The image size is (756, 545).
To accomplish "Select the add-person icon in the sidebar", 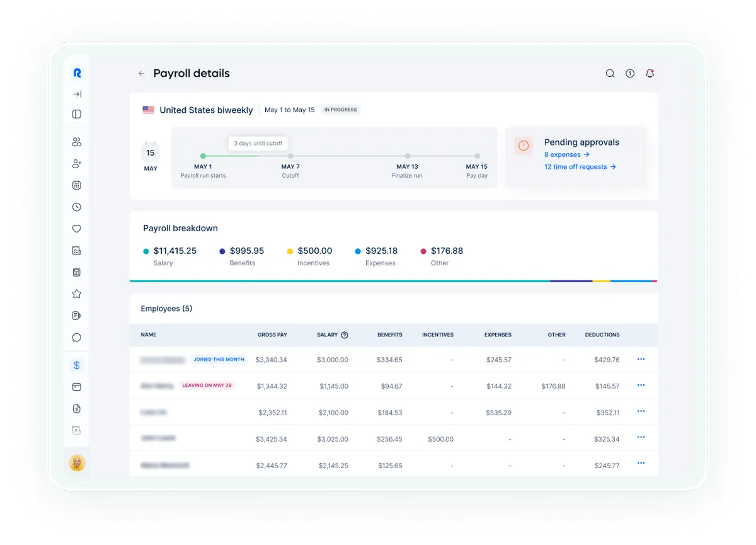I will click(76, 163).
